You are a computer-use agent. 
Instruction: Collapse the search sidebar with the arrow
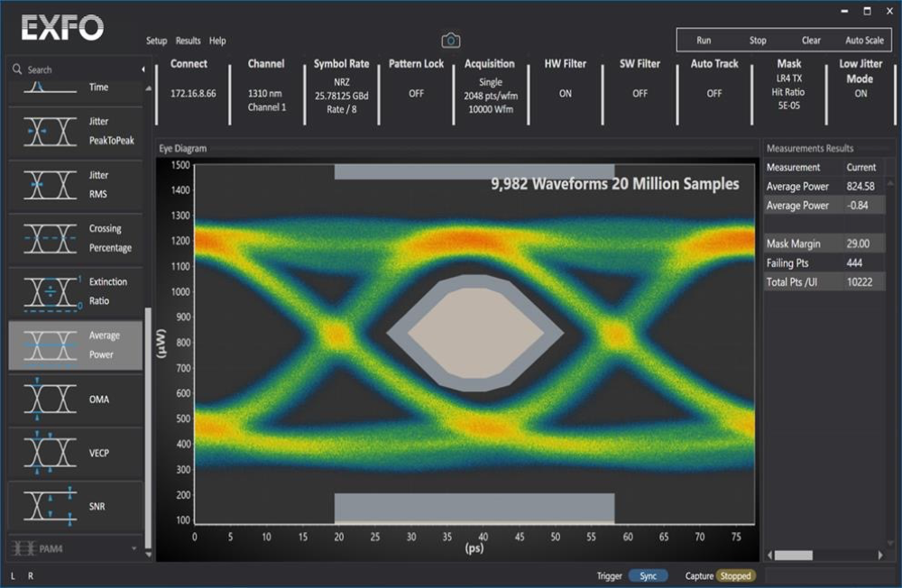[143, 69]
